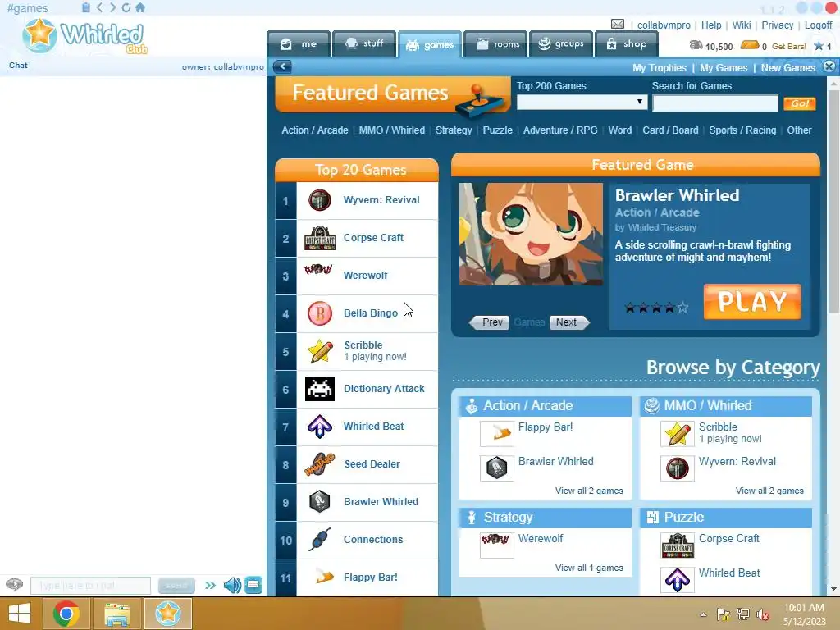
Task: Click the orange PLAY button
Action: coord(752,302)
